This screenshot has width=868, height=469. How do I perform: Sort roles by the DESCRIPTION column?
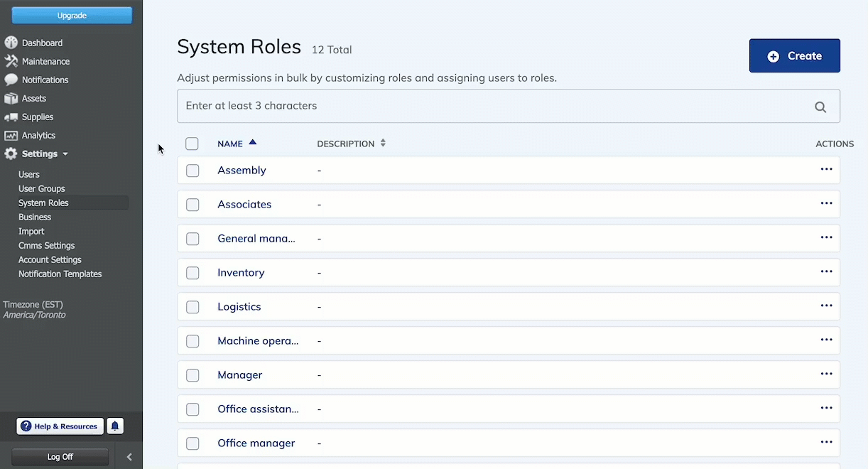(x=351, y=144)
